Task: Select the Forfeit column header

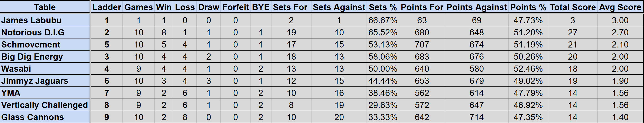Action: point(236,7)
